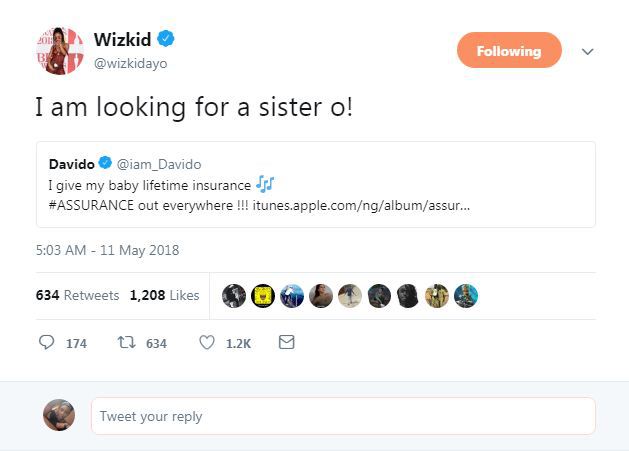Open the 634 Retweets list
629x451 pixels.
pyautogui.click(x=77, y=295)
